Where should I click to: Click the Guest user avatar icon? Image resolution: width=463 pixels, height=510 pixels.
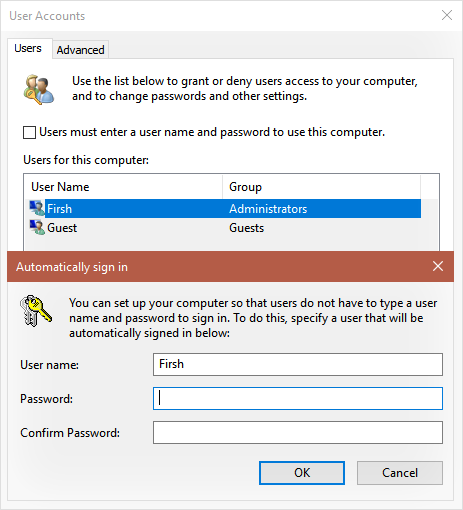[x=37, y=227]
